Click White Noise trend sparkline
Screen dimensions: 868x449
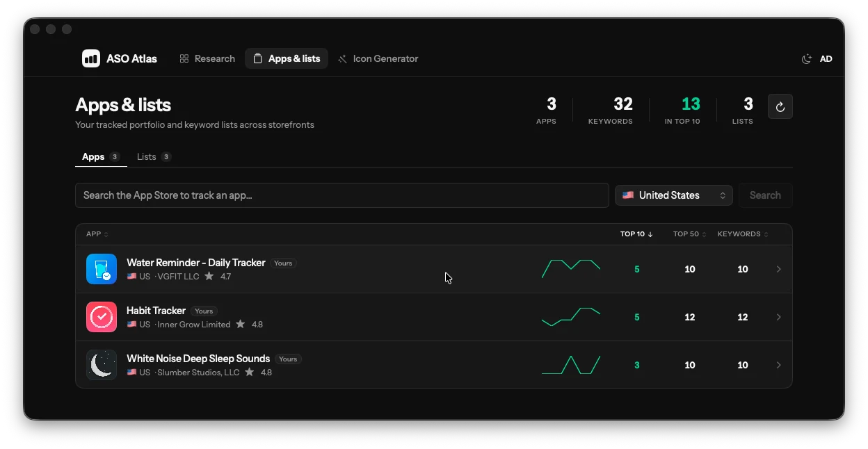click(571, 365)
